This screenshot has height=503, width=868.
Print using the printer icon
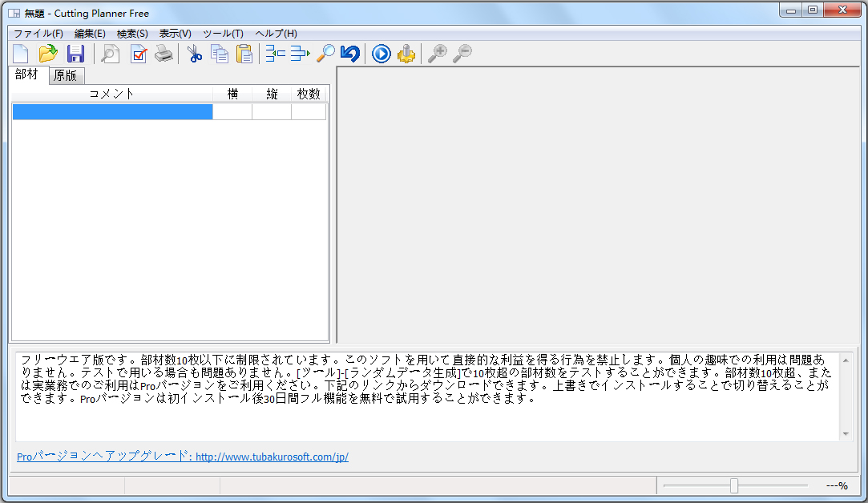(x=164, y=54)
